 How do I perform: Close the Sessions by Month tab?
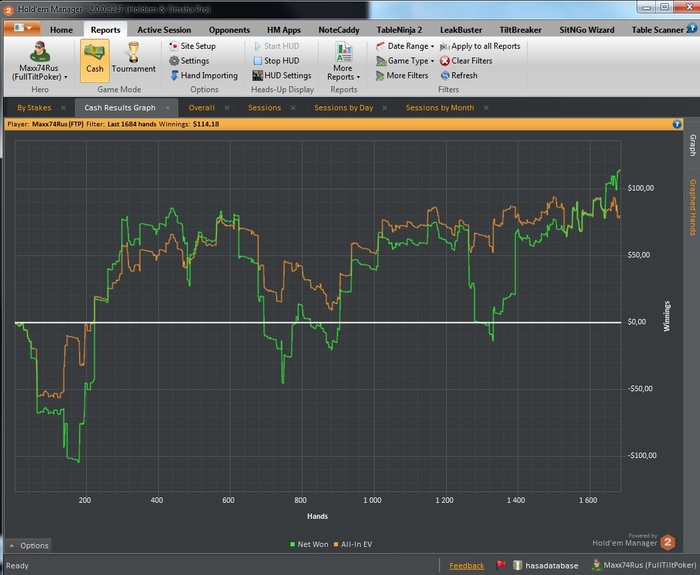486,108
